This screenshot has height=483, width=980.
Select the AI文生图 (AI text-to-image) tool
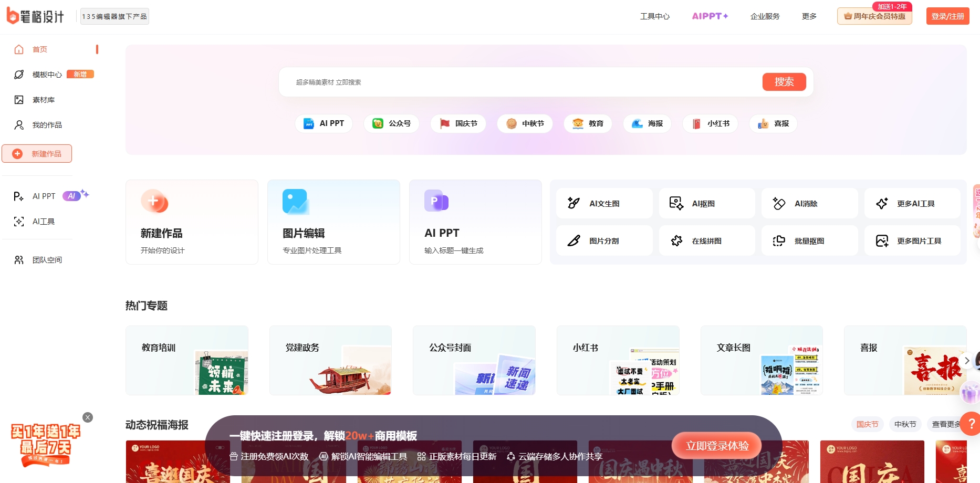(604, 203)
